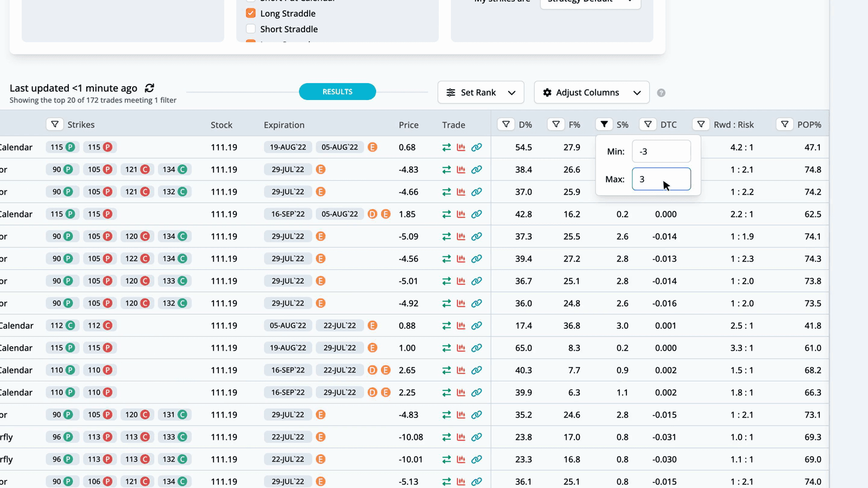Click swap arrows icon in 0.88 price row

pyautogui.click(x=447, y=326)
